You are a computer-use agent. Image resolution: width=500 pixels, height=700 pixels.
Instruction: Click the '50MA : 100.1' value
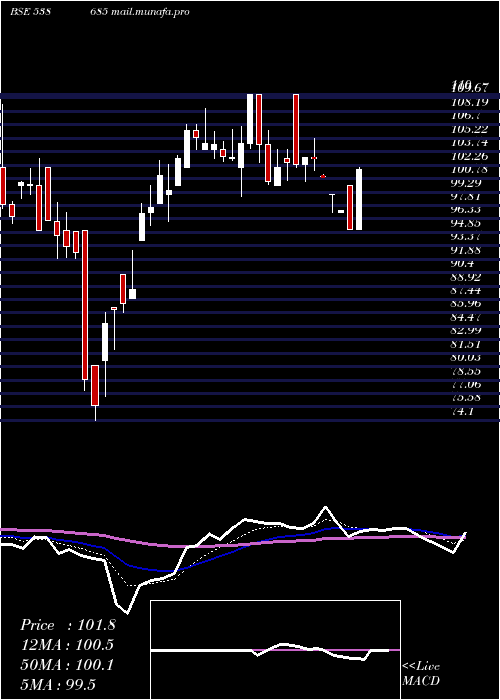[67, 664]
